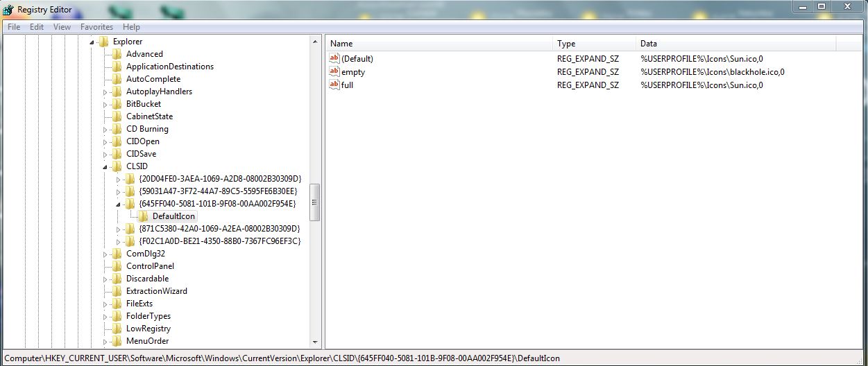
Task: Click the tree scrollbar down arrow
Action: point(314,342)
